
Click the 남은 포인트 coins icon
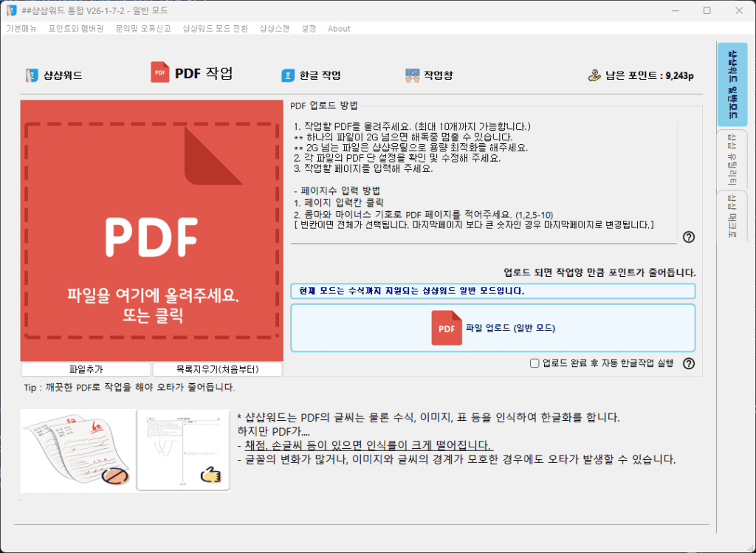[x=594, y=75]
